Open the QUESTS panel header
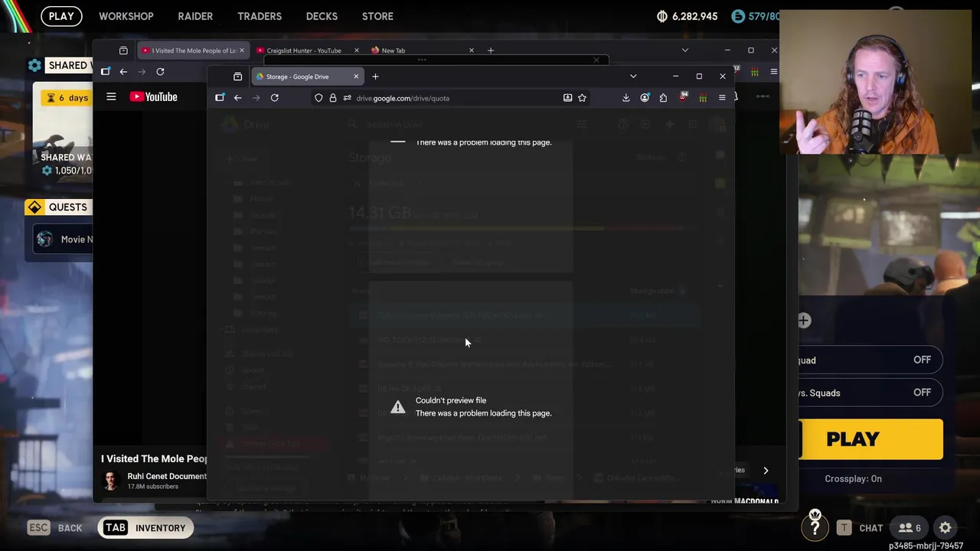Viewport: 980px width, 551px height. 58,207
